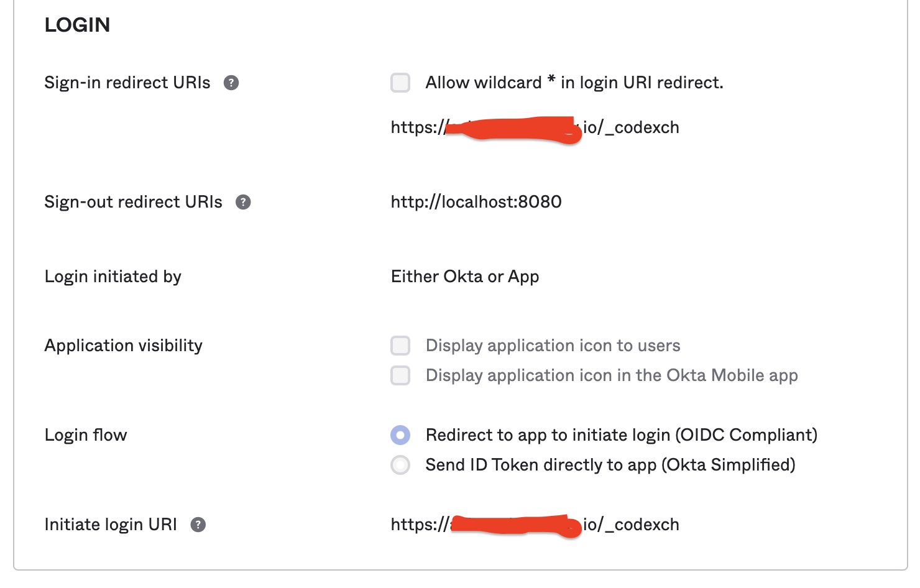Viewport: 920px width, 588px height.
Task: Click the Okta Simplified option label text
Action: (609, 464)
